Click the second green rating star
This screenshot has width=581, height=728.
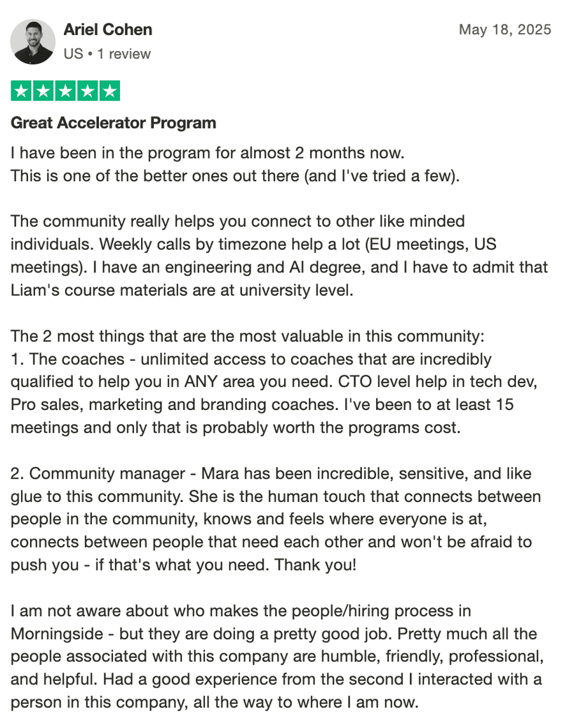coord(44,91)
